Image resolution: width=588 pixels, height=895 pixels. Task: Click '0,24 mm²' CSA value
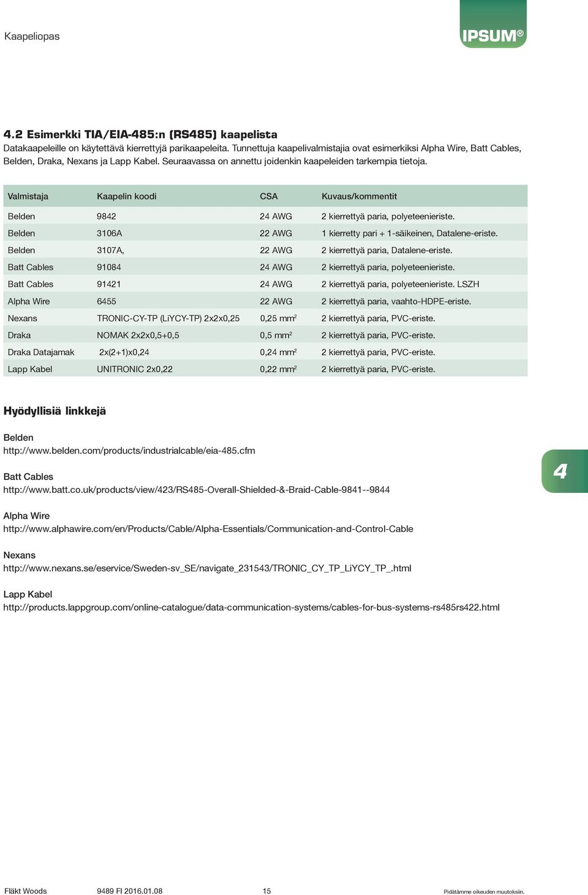[x=279, y=352]
